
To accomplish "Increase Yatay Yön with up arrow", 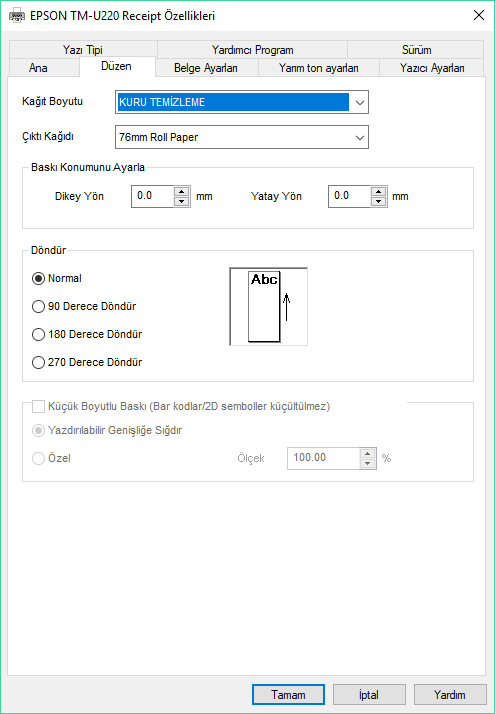I will coord(378,191).
